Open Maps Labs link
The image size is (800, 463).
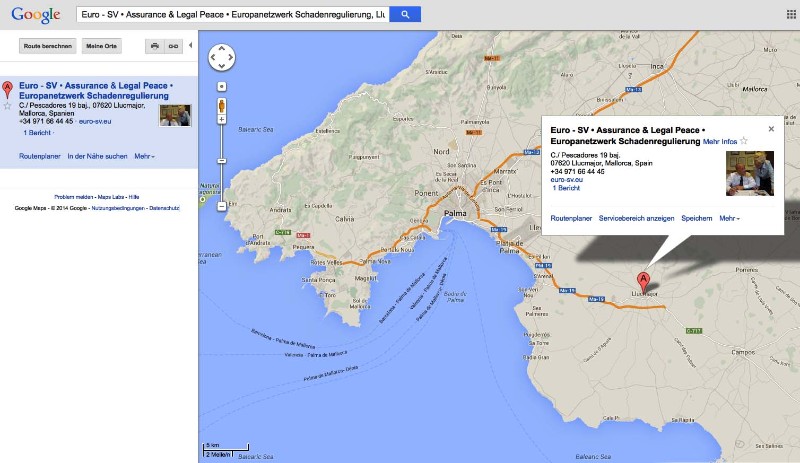tap(111, 197)
